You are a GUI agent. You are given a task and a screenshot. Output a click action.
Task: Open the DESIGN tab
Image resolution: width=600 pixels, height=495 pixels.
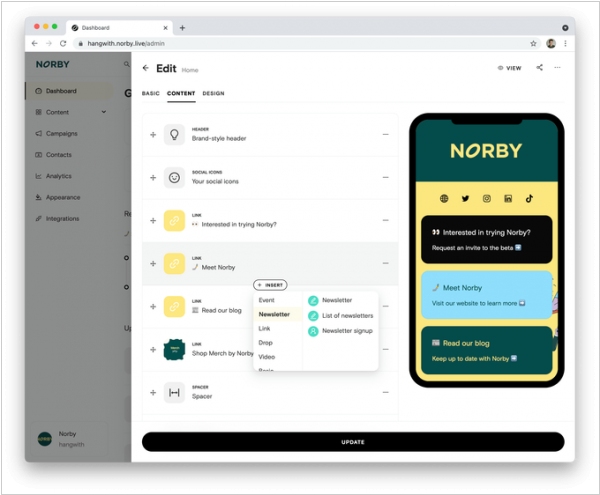pyautogui.click(x=214, y=93)
